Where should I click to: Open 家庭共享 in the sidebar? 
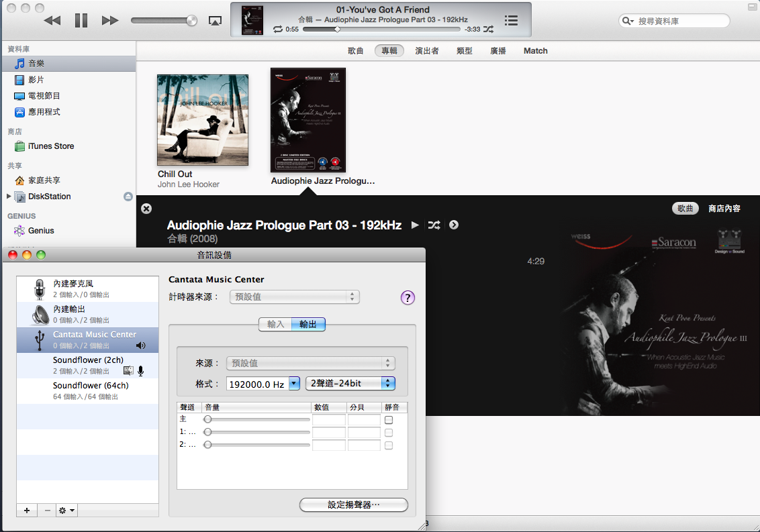[68, 180]
